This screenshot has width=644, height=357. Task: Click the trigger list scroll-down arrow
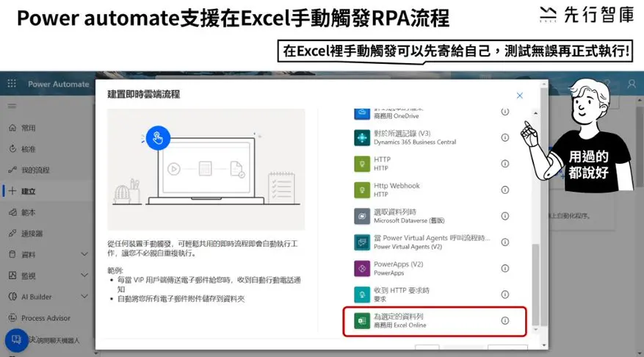(x=535, y=330)
